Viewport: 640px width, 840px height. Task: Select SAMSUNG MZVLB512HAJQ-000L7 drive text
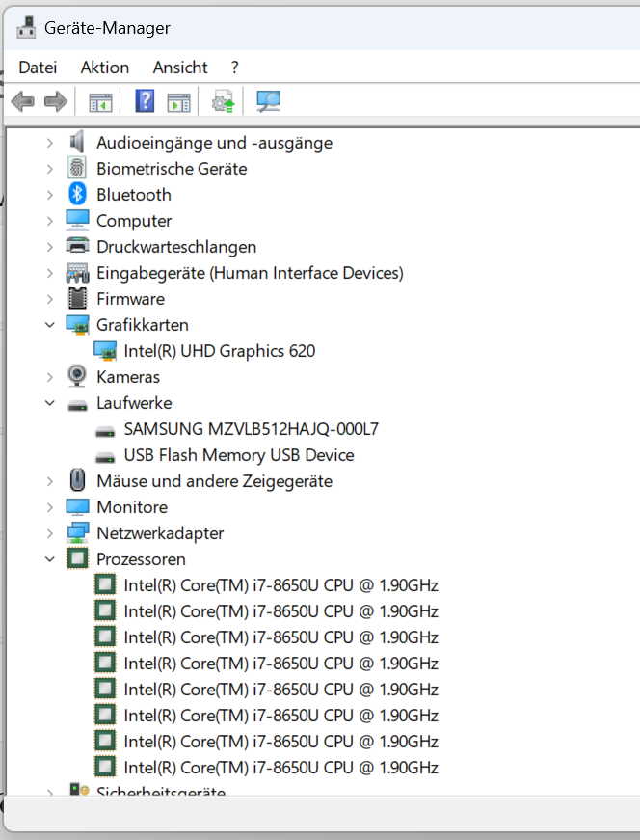252,429
